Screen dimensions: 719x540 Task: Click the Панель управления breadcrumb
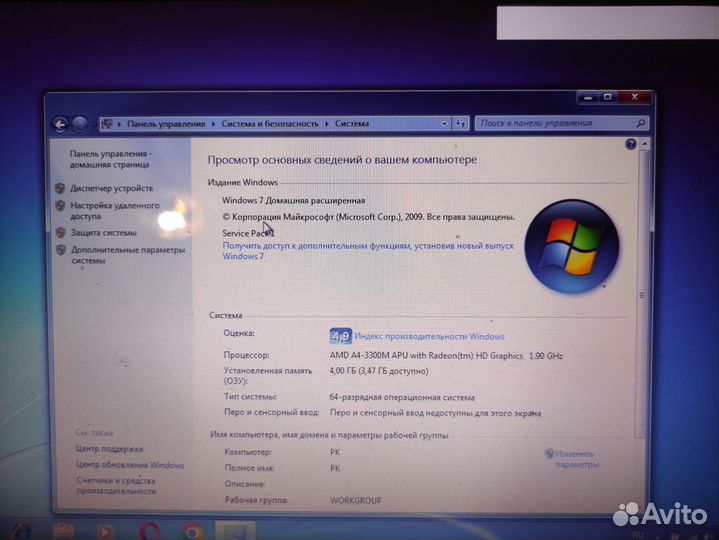[x=166, y=124]
